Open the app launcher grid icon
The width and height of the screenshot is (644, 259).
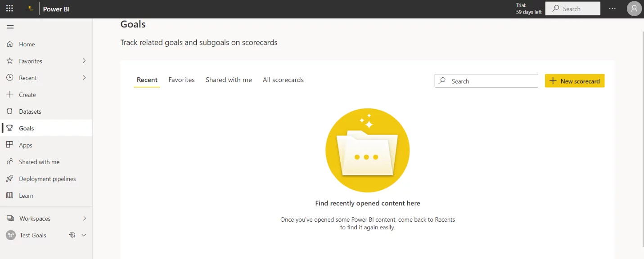tap(9, 9)
